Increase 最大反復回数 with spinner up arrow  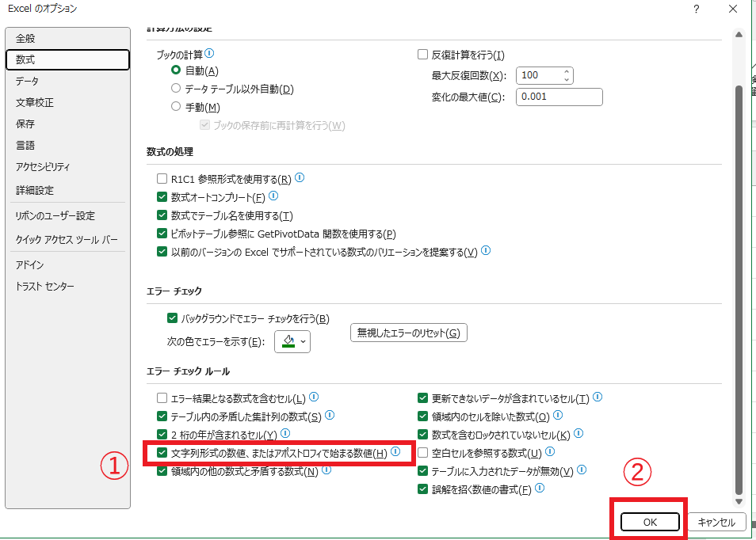pos(567,72)
